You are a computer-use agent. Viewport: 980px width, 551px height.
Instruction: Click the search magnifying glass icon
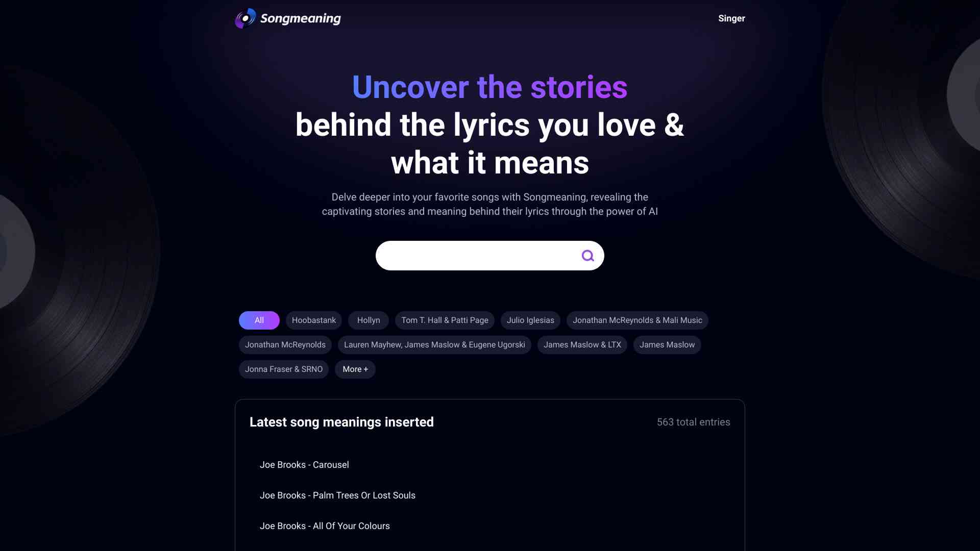pyautogui.click(x=587, y=256)
